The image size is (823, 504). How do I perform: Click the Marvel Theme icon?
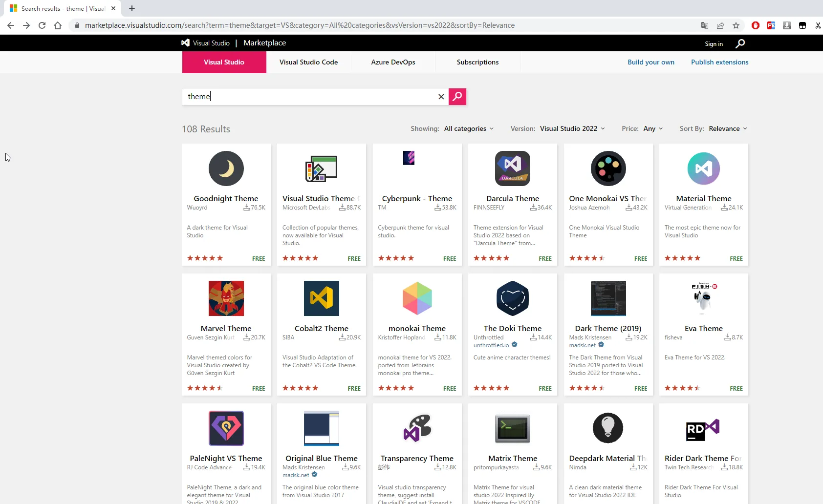pos(226,298)
